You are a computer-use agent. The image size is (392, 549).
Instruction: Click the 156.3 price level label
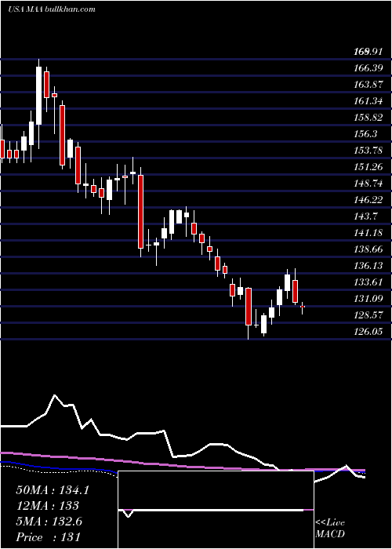tap(365, 134)
